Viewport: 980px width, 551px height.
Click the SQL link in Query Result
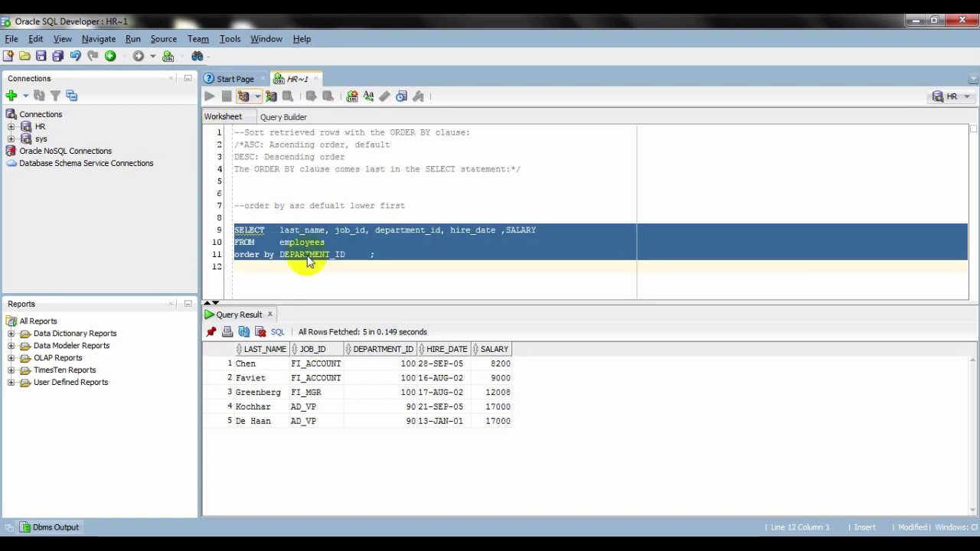click(277, 332)
